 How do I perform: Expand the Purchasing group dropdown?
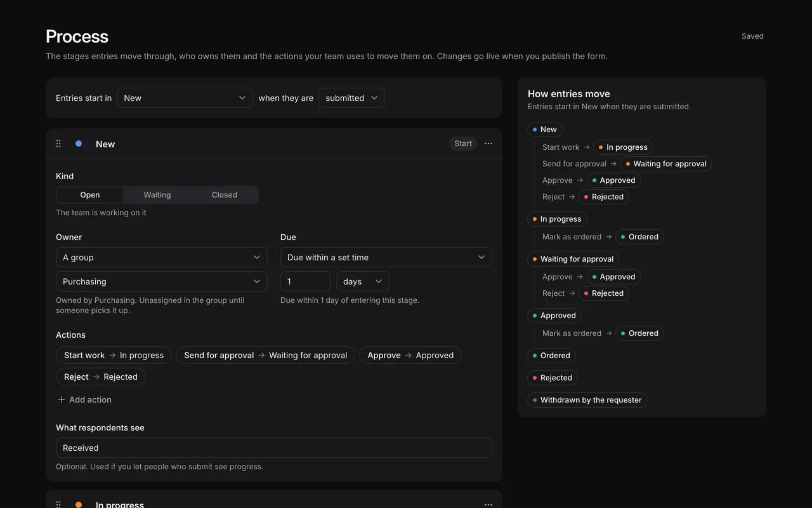(162, 281)
